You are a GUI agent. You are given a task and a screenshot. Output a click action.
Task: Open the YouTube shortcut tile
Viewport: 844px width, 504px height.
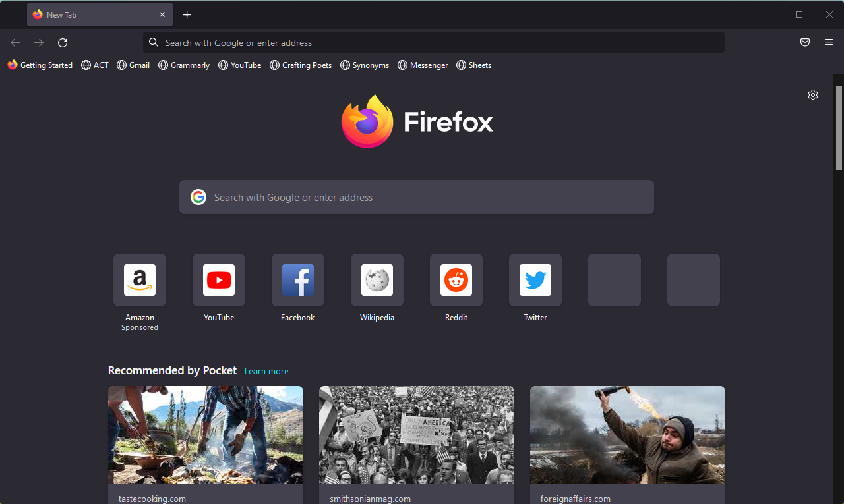[x=218, y=280]
